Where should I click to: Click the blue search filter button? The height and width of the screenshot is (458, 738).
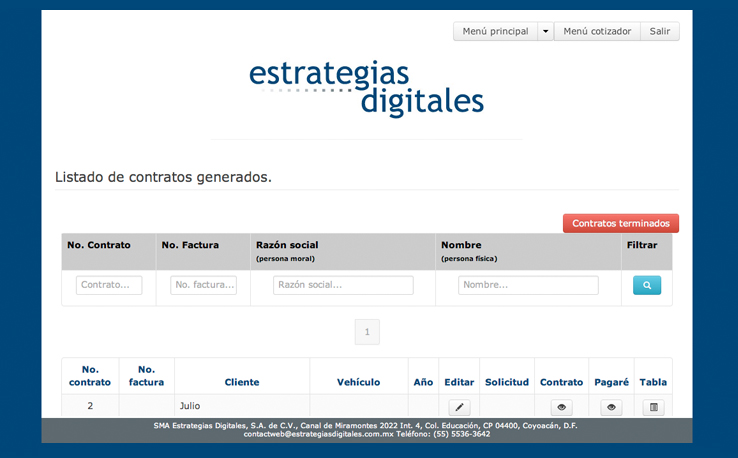pyautogui.click(x=647, y=285)
